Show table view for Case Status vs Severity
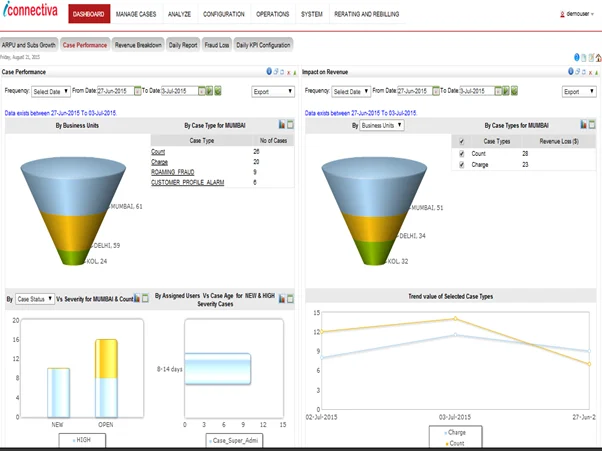Viewport: 602px width, 451px height. tap(145, 298)
